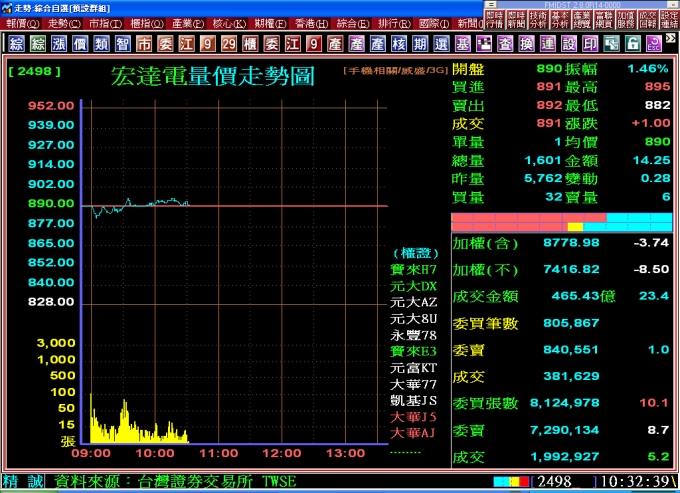680x493 pixels.
Task: Select warrant 元大AZ in the list
Action: click(413, 302)
